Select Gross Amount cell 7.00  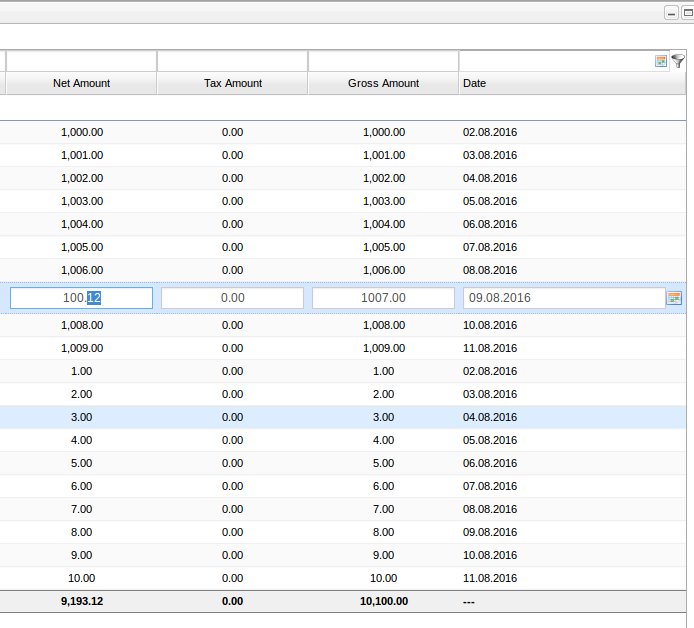383,509
